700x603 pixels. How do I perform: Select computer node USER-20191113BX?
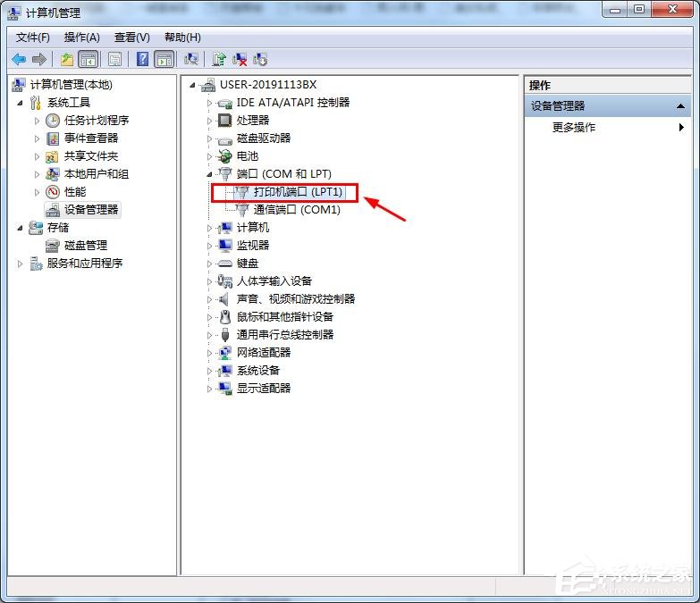pos(268,85)
